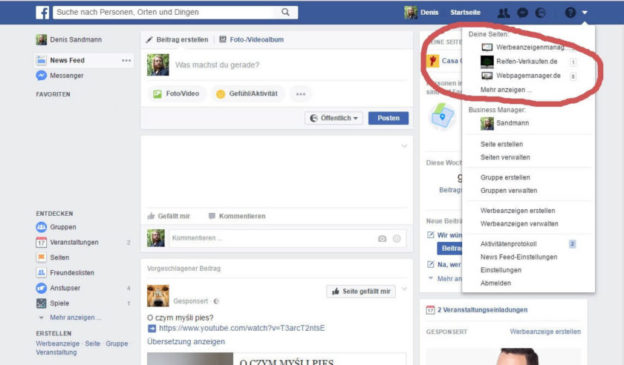Click the help question mark icon

(570, 13)
